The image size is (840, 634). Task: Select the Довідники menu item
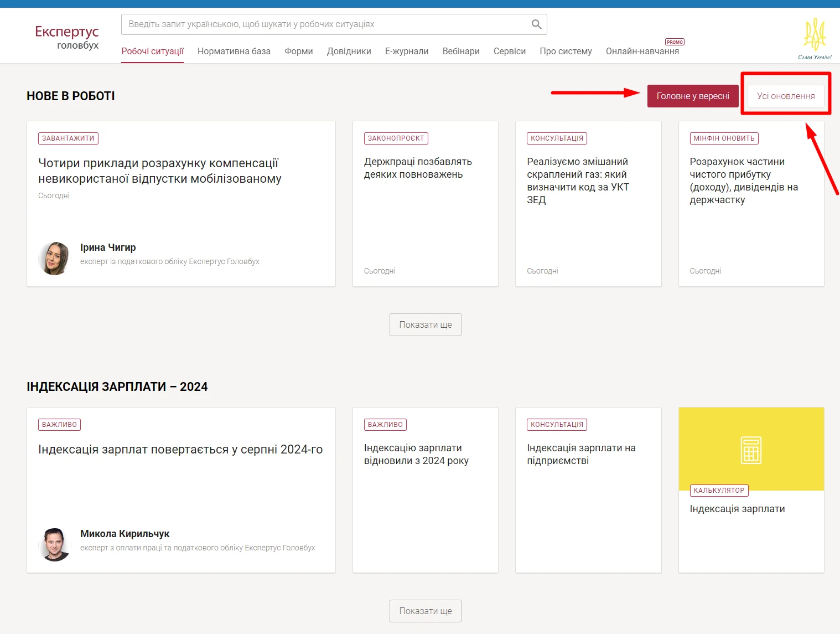click(x=349, y=51)
